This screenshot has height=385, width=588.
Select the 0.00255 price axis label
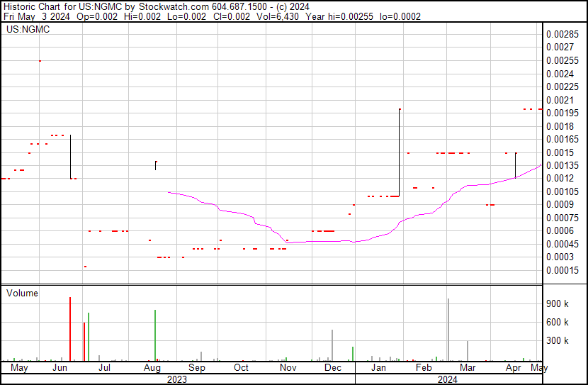click(562, 61)
